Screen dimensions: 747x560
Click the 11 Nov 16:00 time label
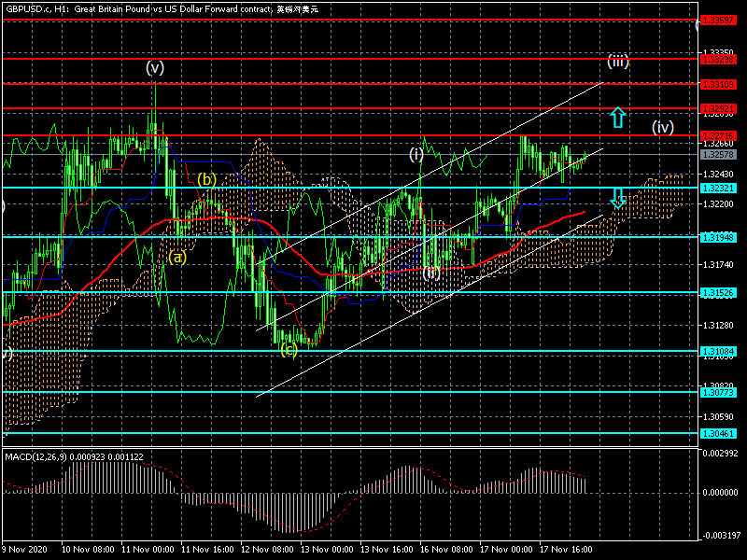coord(207,549)
